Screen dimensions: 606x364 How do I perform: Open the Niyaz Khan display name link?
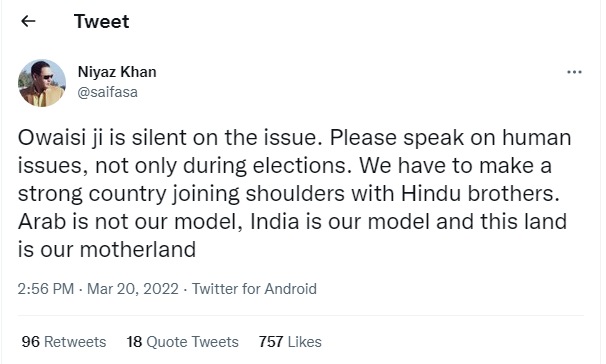tap(117, 72)
